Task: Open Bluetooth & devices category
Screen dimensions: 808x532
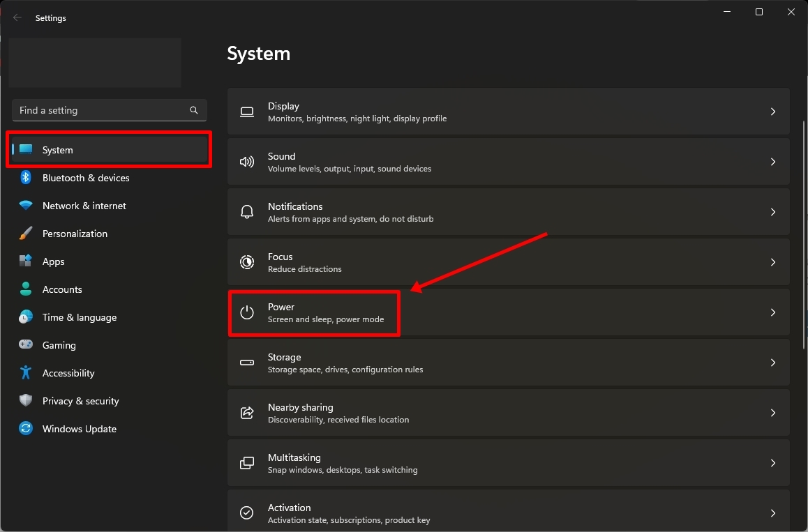Action: click(x=110, y=178)
